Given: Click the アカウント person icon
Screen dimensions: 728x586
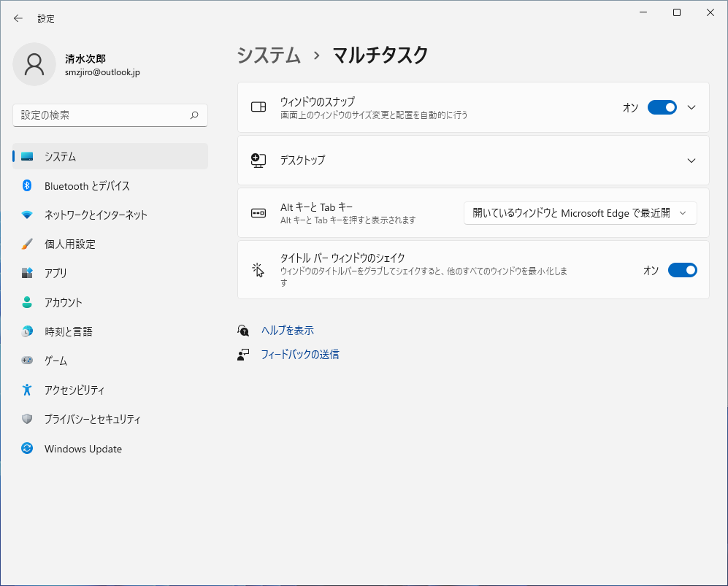Looking at the screenshot, I should 27,302.
